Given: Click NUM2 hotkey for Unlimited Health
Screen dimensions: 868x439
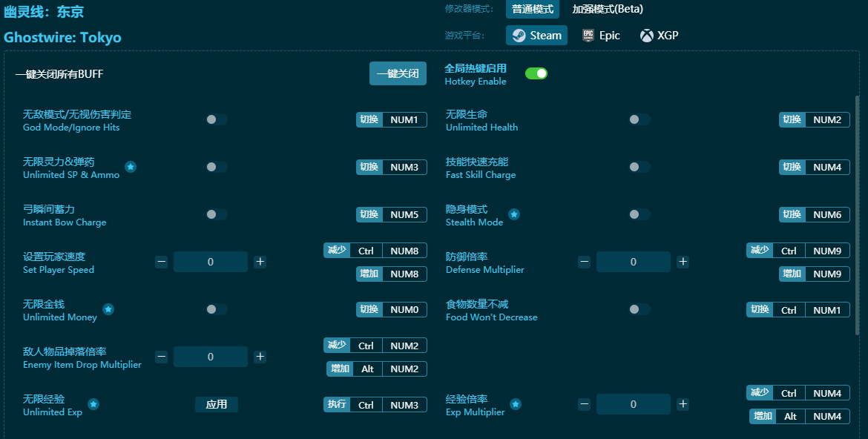Looking at the screenshot, I should coord(815,120).
